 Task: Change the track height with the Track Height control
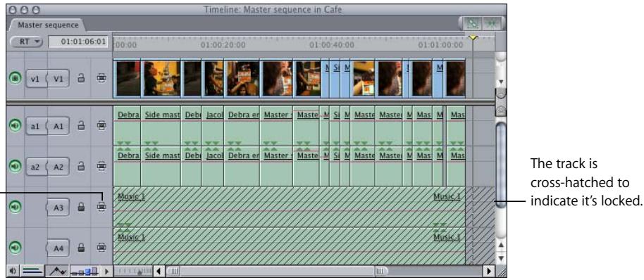85,271
